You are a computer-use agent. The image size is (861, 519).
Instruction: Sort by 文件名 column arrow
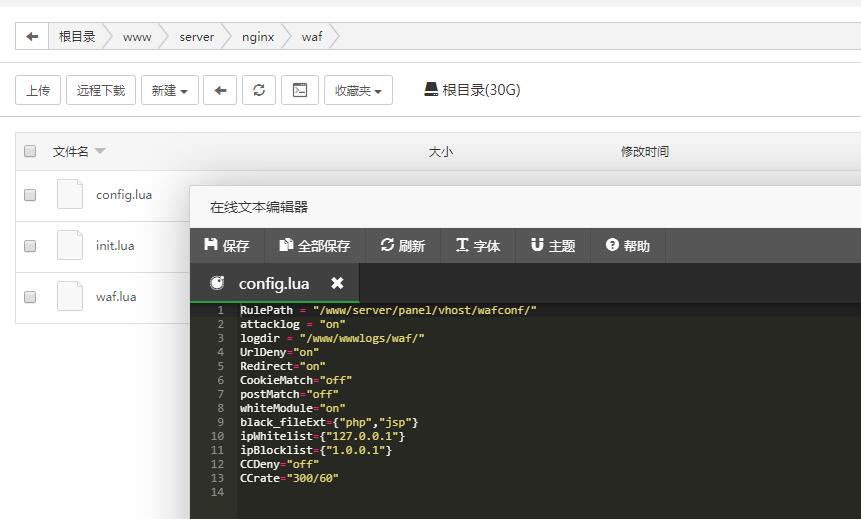(100, 152)
